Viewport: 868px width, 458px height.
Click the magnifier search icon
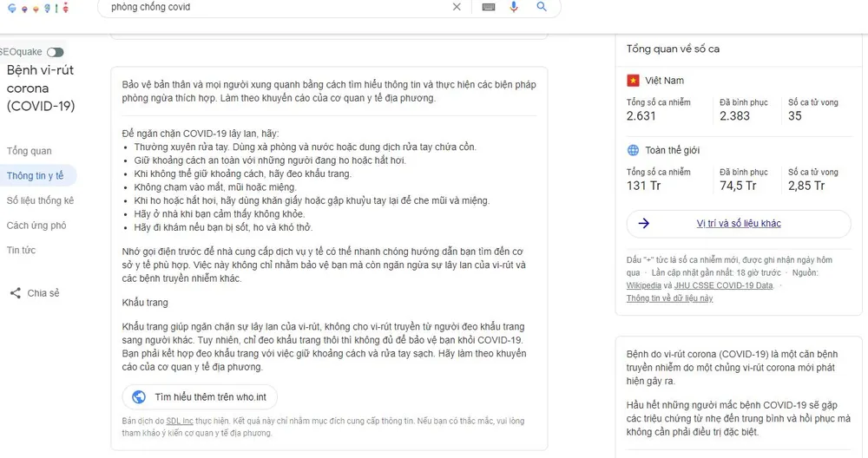pos(542,7)
